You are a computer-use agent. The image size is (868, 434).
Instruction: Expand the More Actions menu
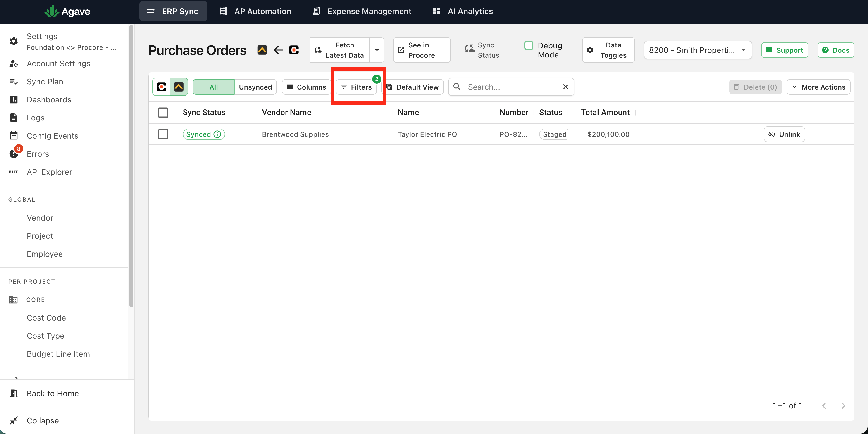pos(818,87)
